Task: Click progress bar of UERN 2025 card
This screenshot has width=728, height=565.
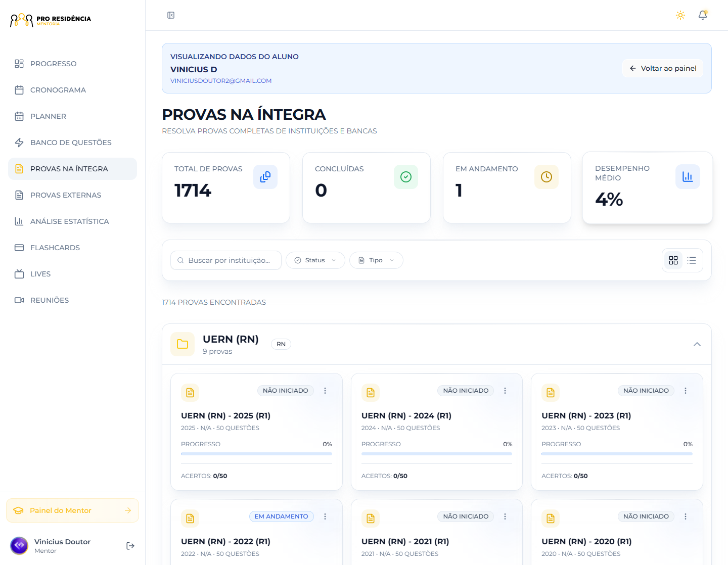Action: 256,454
